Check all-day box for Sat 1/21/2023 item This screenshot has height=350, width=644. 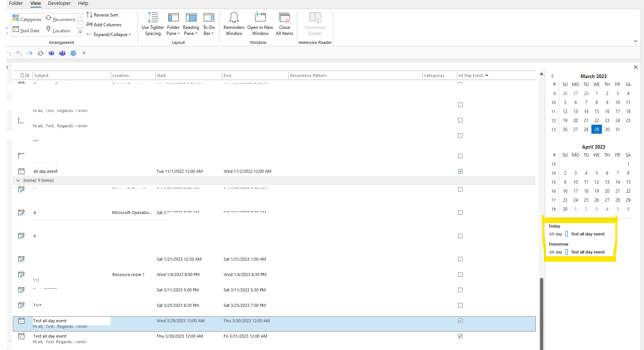click(x=460, y=259)
